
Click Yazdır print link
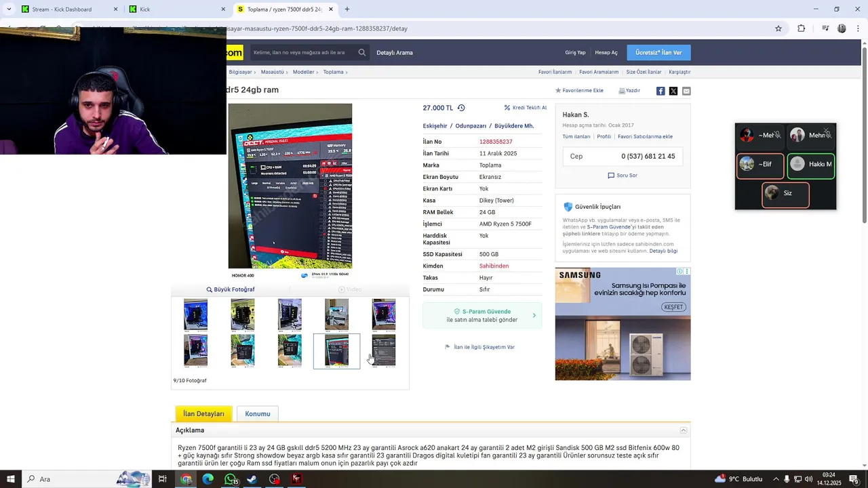(629, 91)
